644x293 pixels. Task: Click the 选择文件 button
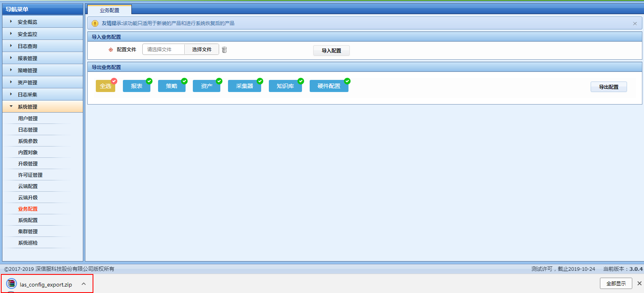[202, 49]
